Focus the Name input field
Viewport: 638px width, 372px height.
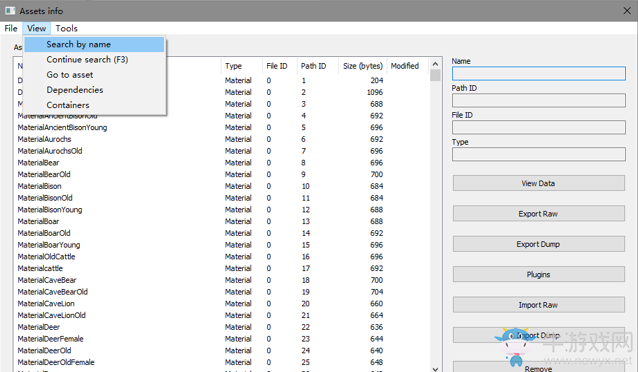click(539, 74)
